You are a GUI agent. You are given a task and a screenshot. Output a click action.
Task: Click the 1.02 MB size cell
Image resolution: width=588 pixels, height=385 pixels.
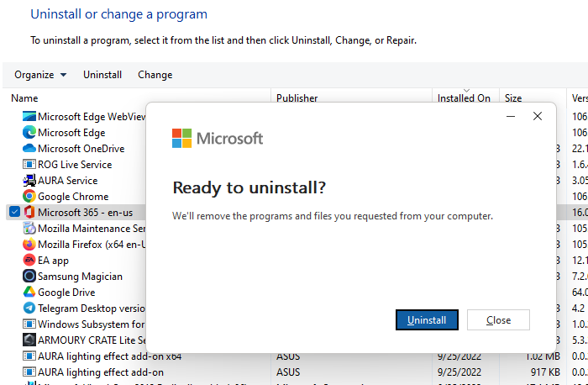[543, 356]
